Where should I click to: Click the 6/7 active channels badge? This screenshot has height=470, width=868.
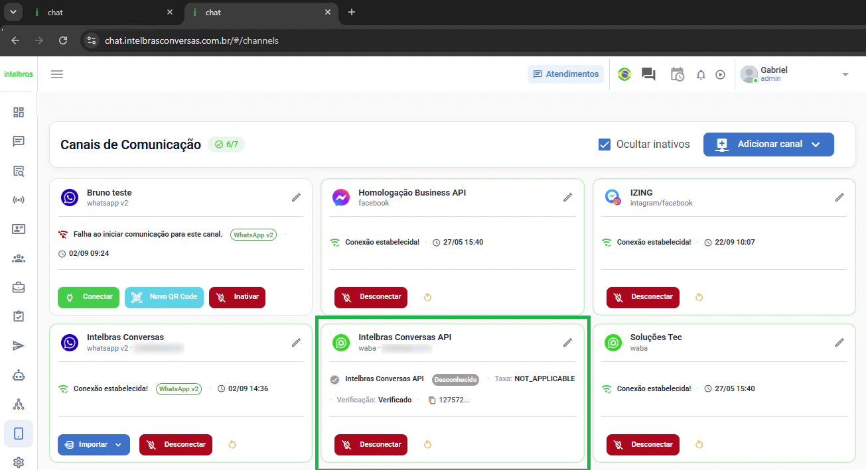click(226, 145)
